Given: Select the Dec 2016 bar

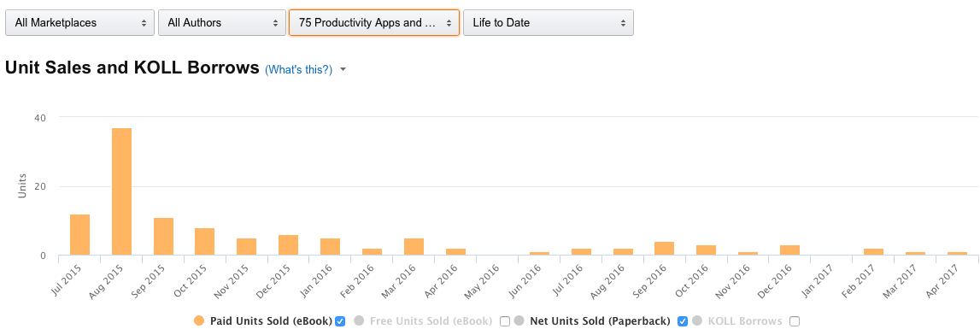Looking at the screenshot, I should click(790, 250).
